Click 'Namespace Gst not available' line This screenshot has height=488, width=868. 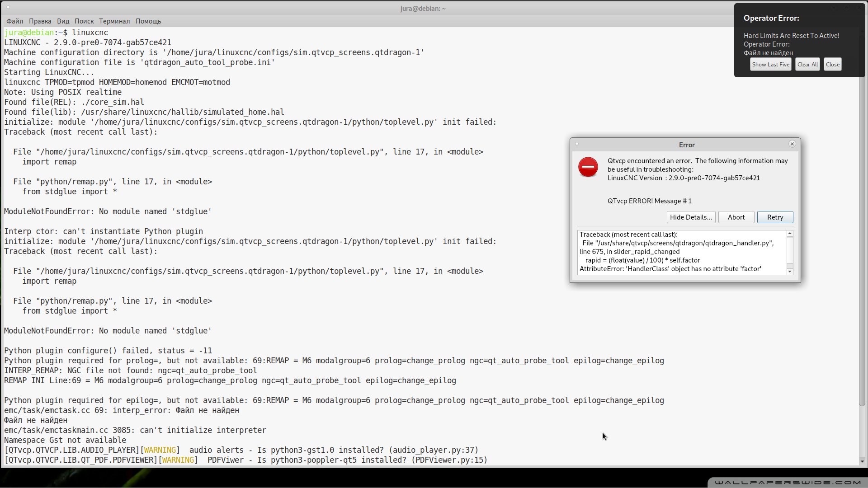[x=65, y=440]
